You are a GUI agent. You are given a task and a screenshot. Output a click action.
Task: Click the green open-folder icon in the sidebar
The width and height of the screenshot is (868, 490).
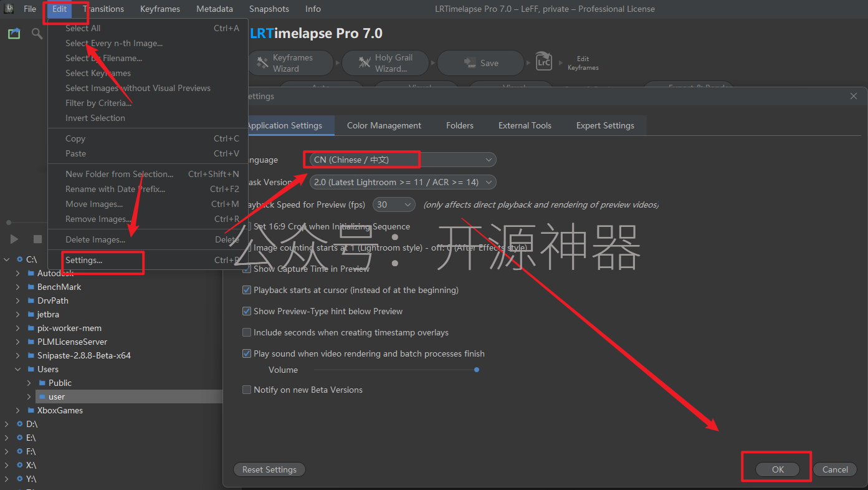14,33
